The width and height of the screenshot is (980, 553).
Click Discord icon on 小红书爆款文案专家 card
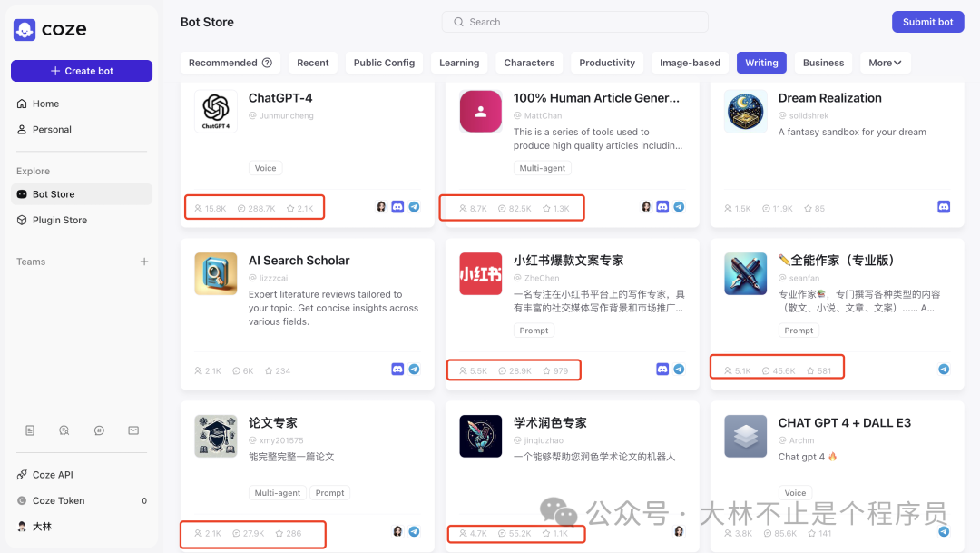[x=662, y=369]
